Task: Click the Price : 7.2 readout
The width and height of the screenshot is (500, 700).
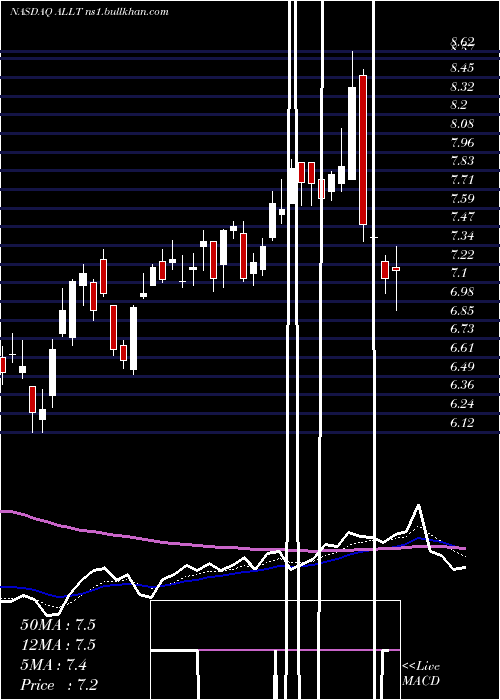Action: point(59,685)
